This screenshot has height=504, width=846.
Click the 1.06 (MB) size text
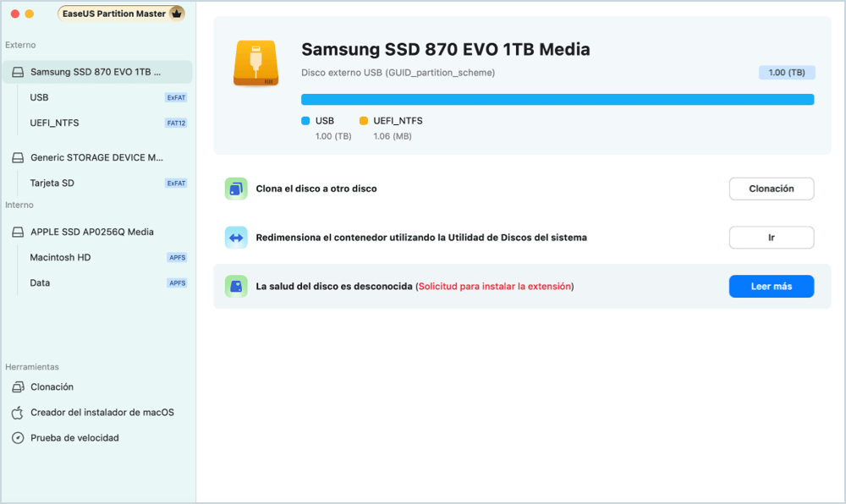click(393, 137)
